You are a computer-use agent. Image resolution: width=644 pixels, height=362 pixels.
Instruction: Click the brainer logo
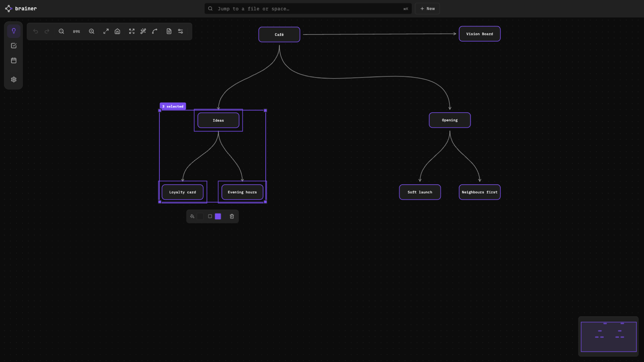[x=21, y=9]
